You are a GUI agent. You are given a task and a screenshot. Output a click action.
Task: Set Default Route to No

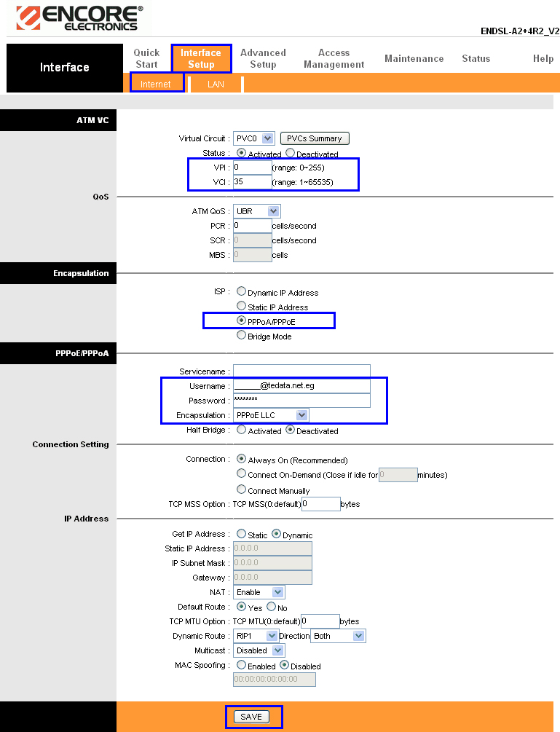[271, 607]
